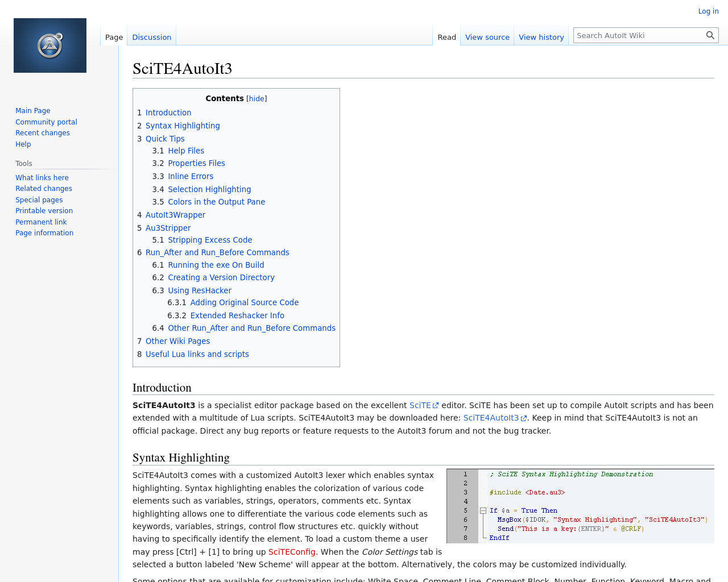Click the AutoIt wiki logo

click(50, 45)
